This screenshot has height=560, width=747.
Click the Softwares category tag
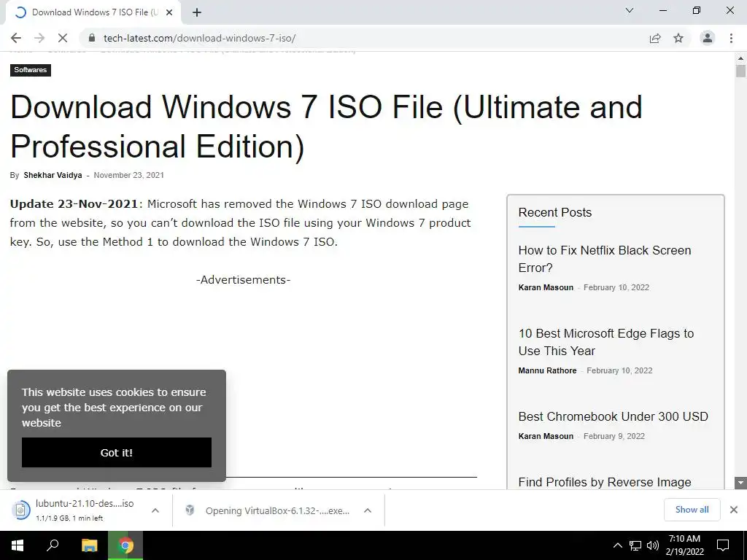[31, 70]
